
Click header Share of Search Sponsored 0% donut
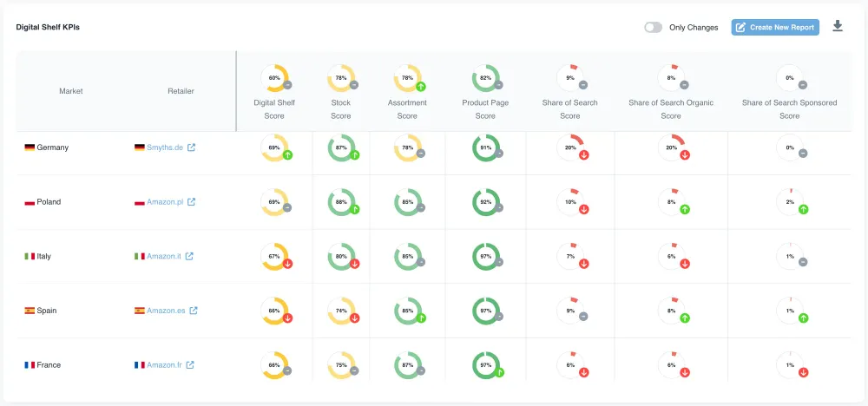pyautogui.click(x=789, y=78)
